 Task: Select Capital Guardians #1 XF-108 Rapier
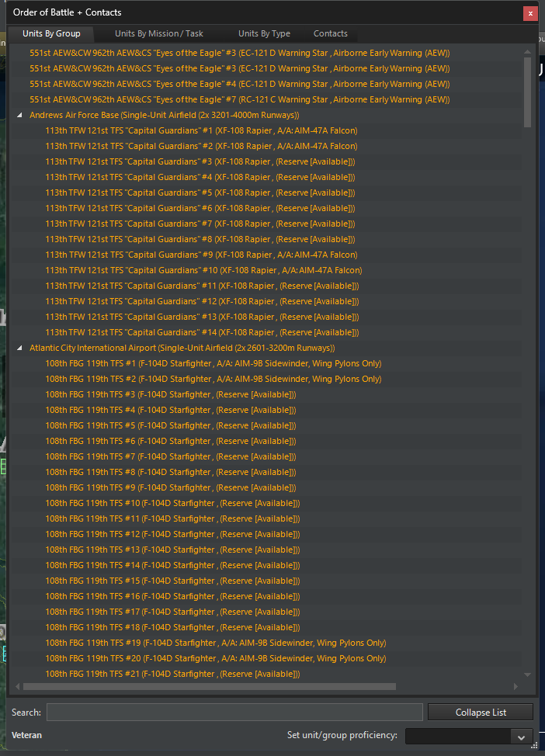[x=201, y=130]
